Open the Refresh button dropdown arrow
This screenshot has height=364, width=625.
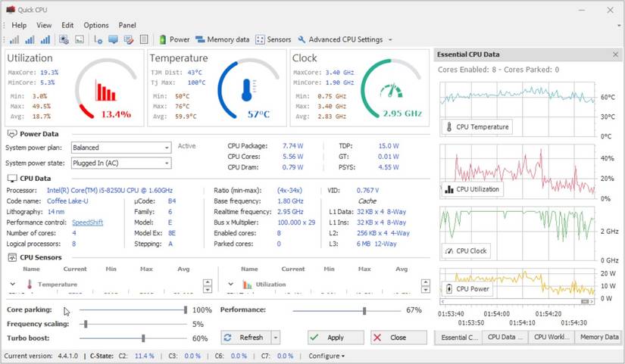(x=276, y=338)
